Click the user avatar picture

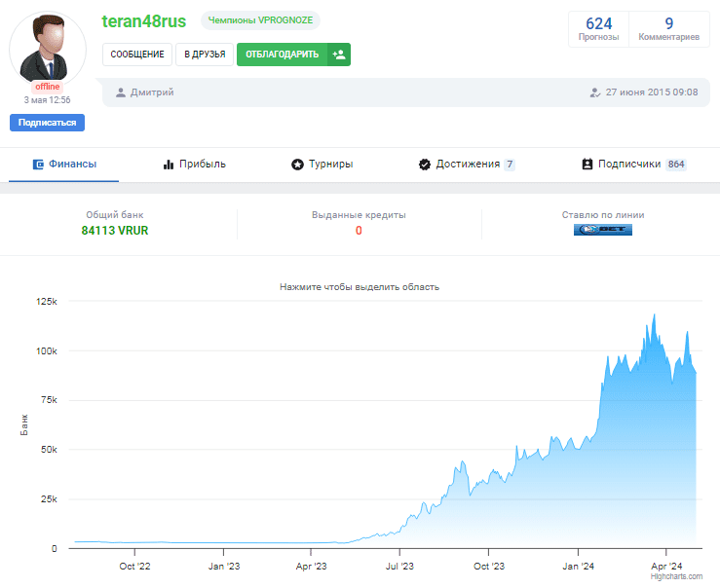coord(48,47)
